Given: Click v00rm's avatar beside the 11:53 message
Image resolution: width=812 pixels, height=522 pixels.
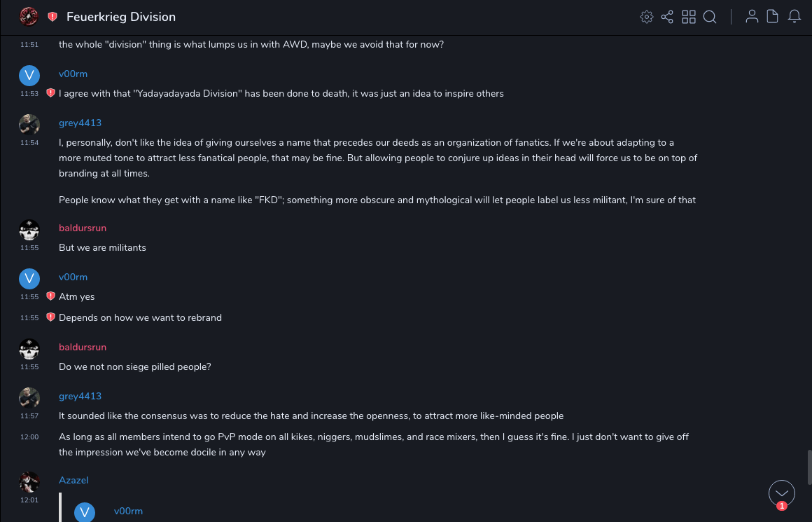Looking at the screenshot, I should tap(29, 76).
